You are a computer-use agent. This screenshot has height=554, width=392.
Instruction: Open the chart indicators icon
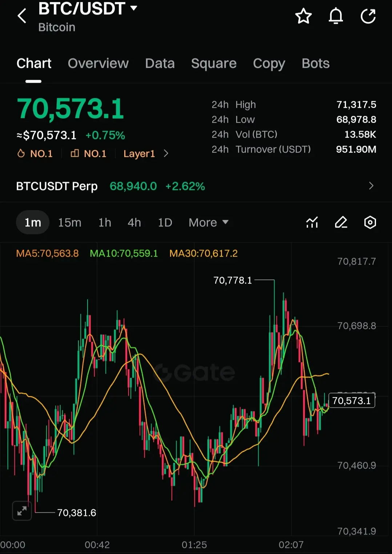click(x=312, y=222)
